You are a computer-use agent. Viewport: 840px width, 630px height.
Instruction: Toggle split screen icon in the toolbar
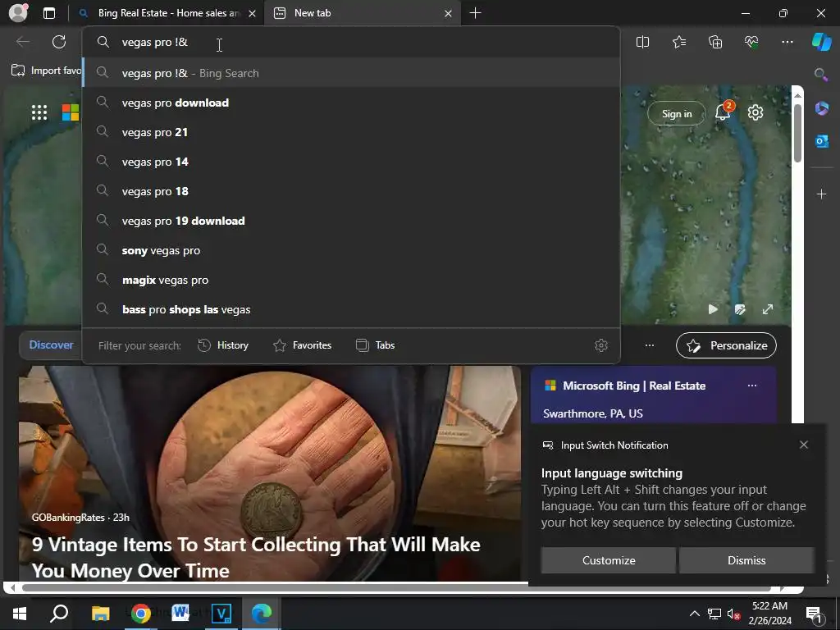642,42
